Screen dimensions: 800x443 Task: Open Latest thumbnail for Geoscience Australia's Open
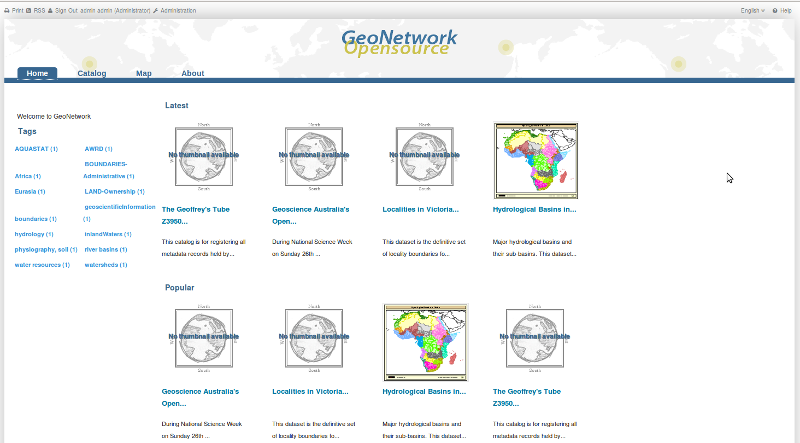(x=314, y=157)
